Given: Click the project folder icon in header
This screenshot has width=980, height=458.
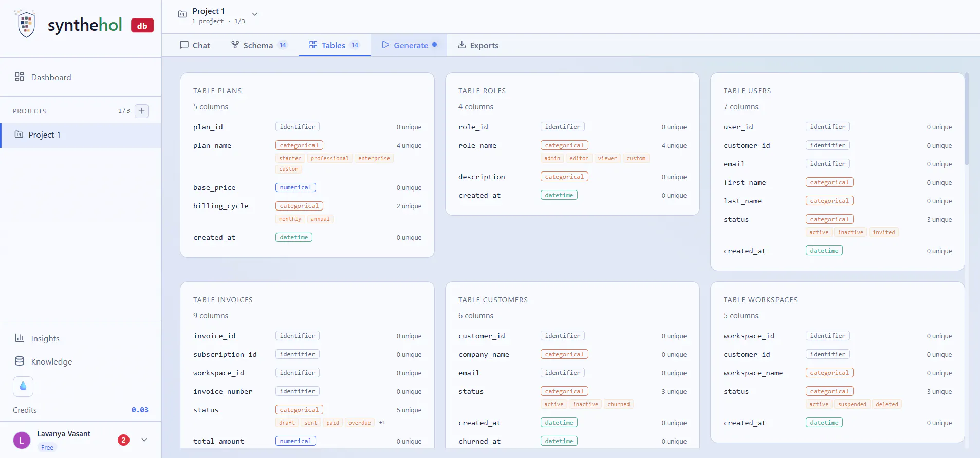Looking at the screenshot, I should point(182,14).
